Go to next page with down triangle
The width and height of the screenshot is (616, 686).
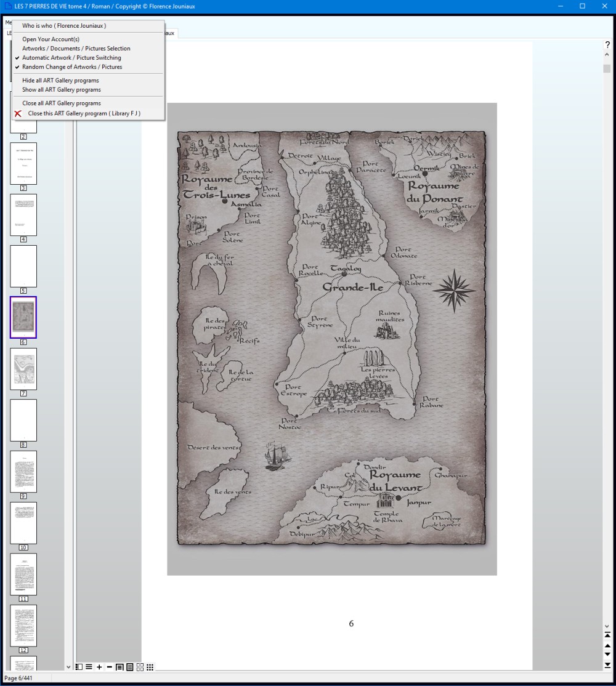607,655
